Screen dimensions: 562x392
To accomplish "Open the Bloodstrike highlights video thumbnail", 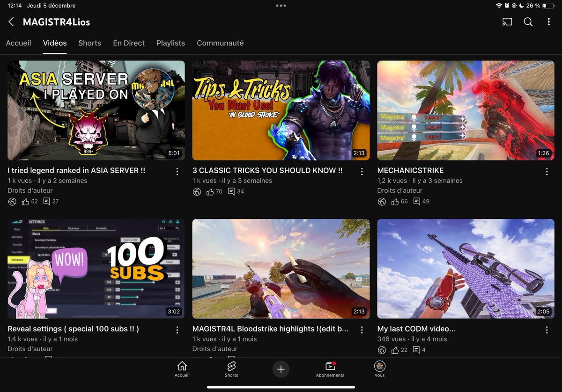I will [281, 269].
